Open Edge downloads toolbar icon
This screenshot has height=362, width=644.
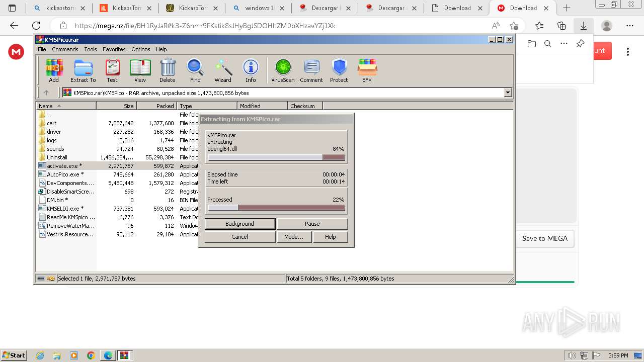pyautogui.click(x=584, y=26)
